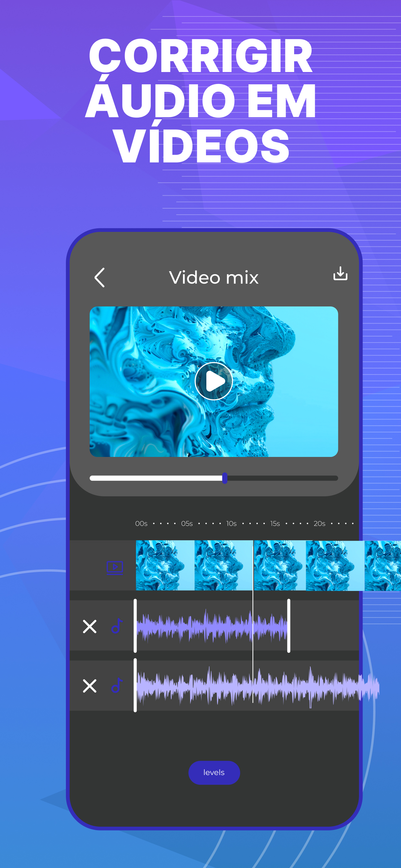Click the second audio track left trim handle

coord(135,685)
